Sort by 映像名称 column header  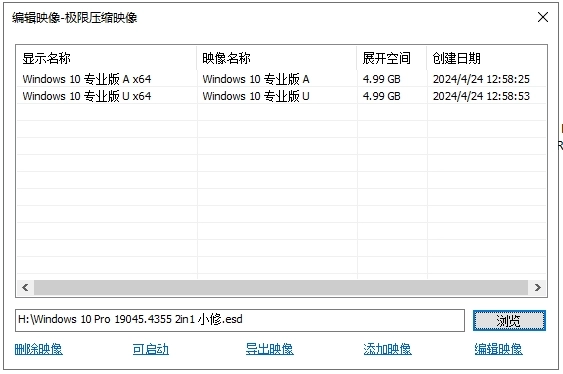click(277, 58)
